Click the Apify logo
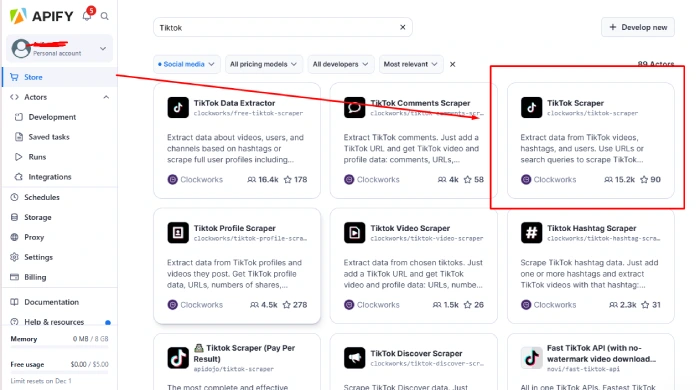This screenshot has width=700, height=390. point(41,16)
